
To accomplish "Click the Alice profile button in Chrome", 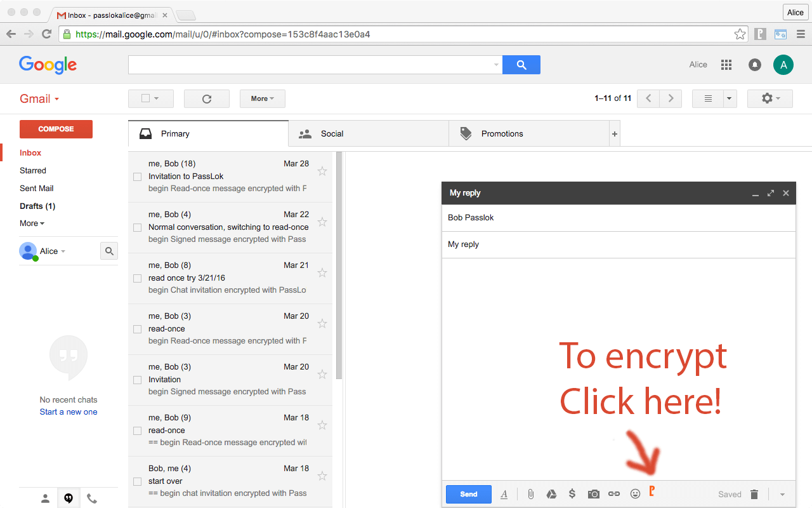I will (x=796, y=12).
